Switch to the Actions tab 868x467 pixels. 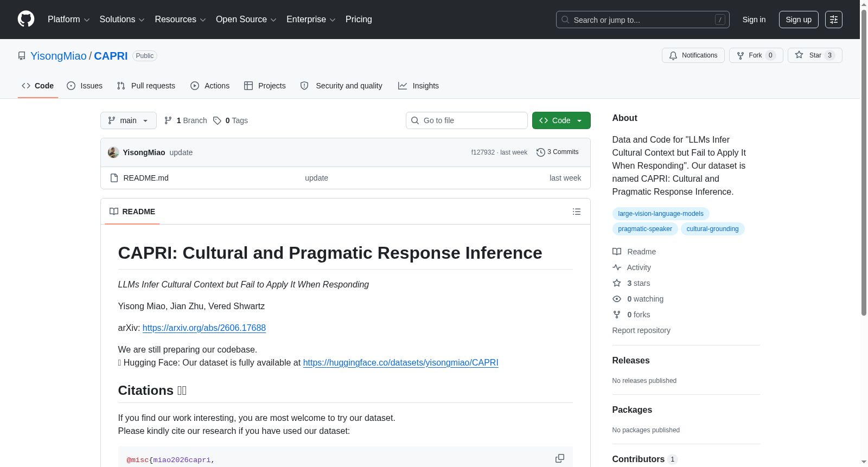(210, 86)
